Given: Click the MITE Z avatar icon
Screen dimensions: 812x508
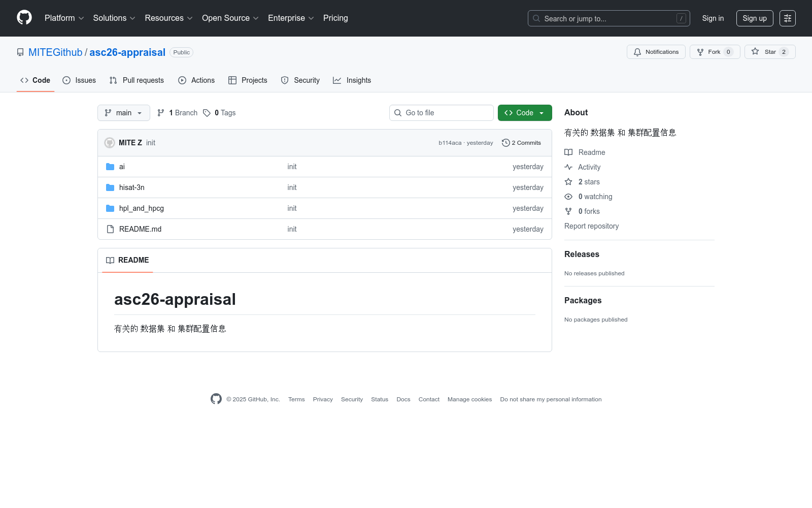Looking at the screenshot, I should (110, 143).
